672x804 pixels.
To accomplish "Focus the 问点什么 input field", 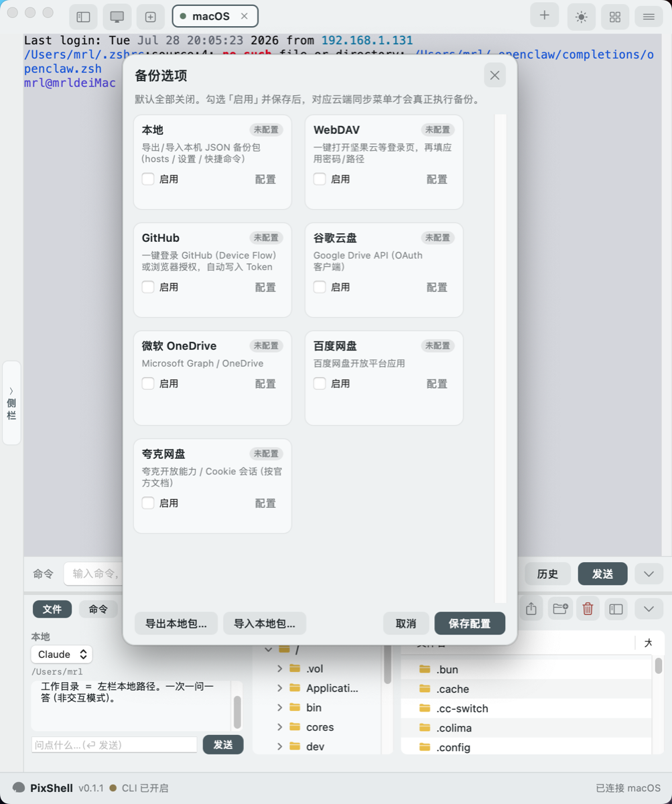I will point(115,744).
